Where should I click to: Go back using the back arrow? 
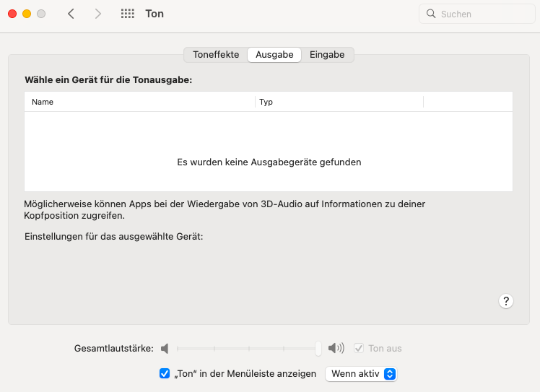(x=71, y=14)
